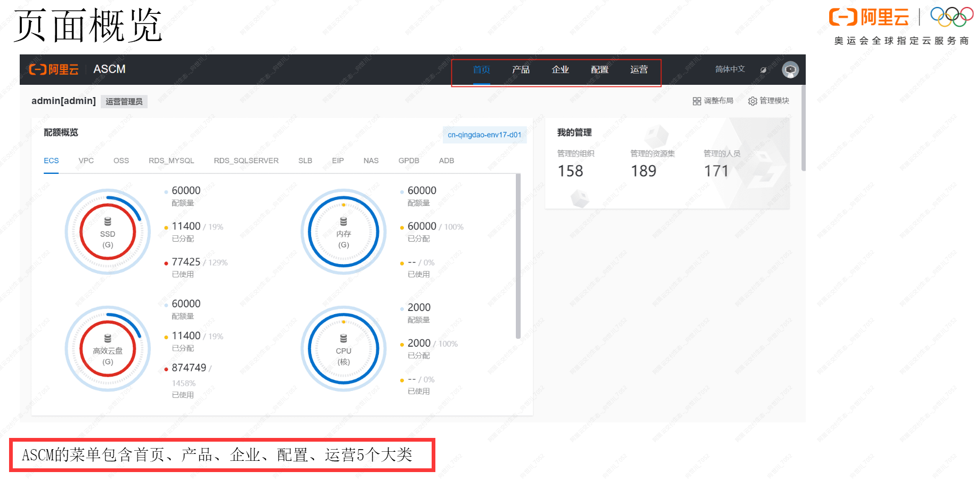This screenshot has width=980, height=479.
Task: Open the 运营 menu
Action: click(639, 69)
